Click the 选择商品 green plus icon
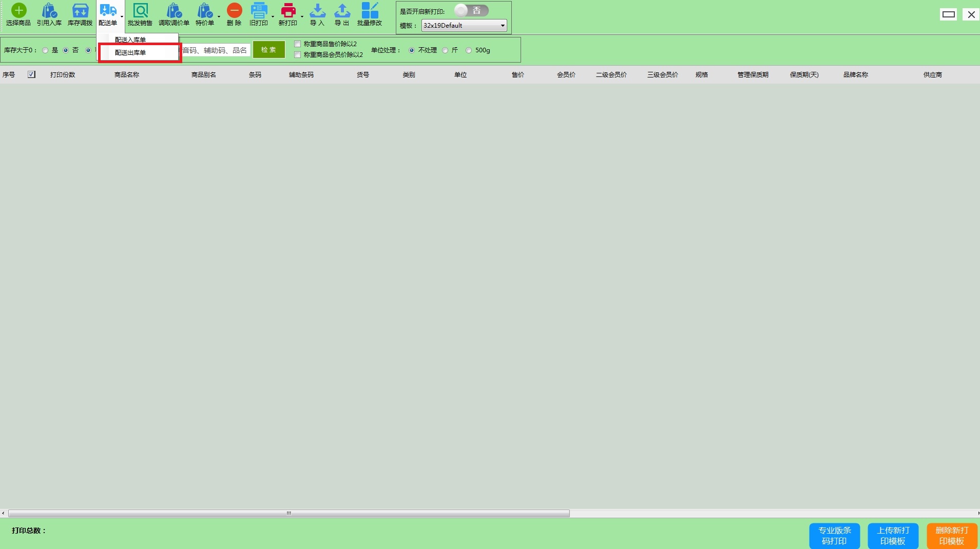 coord(18,11)
